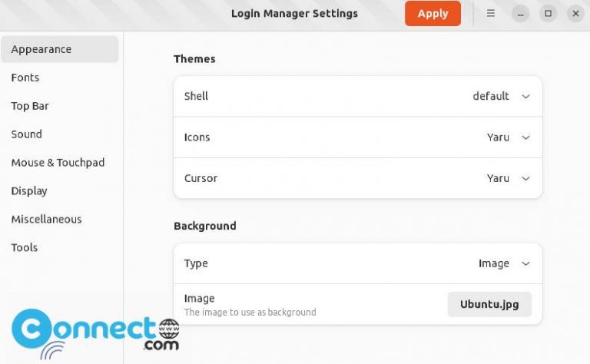Maximize the Login Manager Settings window
The height and width of the screenshot is (364, 590).
pos(548,13)
